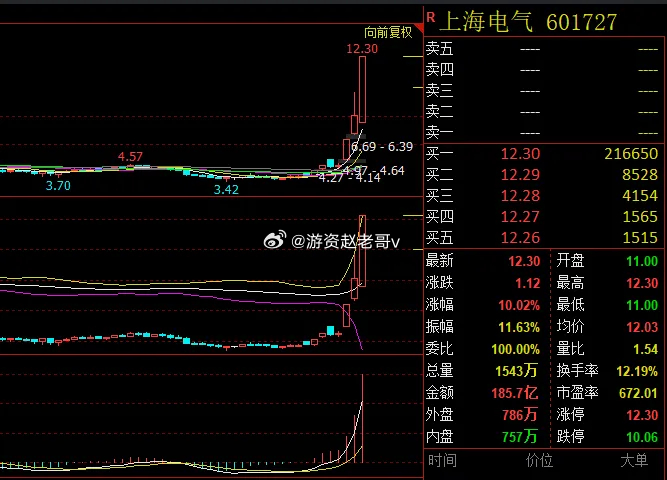Click the 开盘 value 11.00
Image resolution: width=667 pixels, height=480 pixels.
[642, 261]
